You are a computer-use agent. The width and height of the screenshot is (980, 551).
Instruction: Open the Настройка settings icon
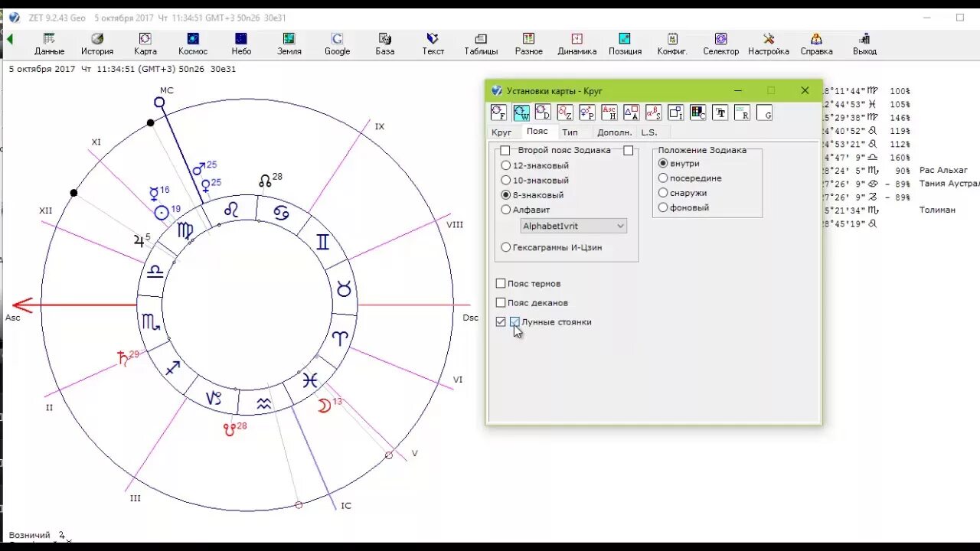(x=769, y=44)
